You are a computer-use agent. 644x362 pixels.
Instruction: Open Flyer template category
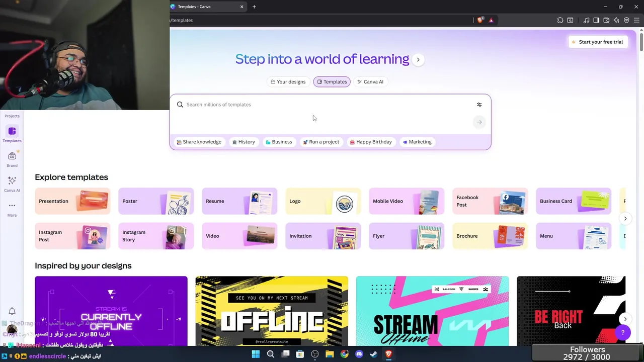(407, 236)
